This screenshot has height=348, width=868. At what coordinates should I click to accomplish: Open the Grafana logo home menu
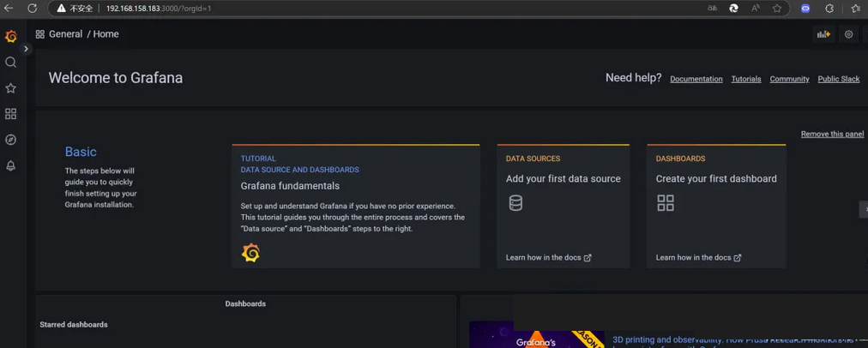[x=10, y=37]
